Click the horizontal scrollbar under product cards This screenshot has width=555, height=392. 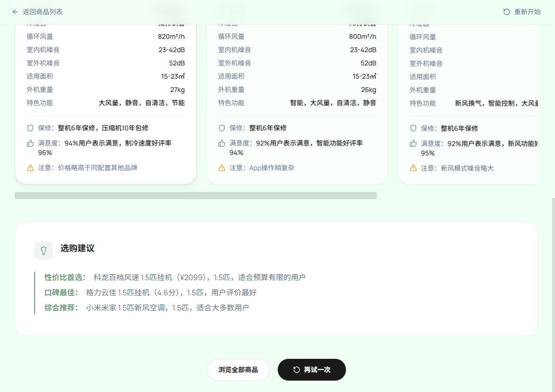point(195,195)
